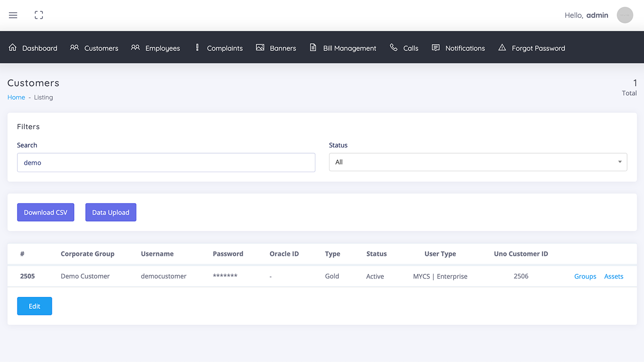Image resolution: width=644 pixels, height=362 pixels.
Task: Click the User Type column header
Action: (x=440, y=254)
